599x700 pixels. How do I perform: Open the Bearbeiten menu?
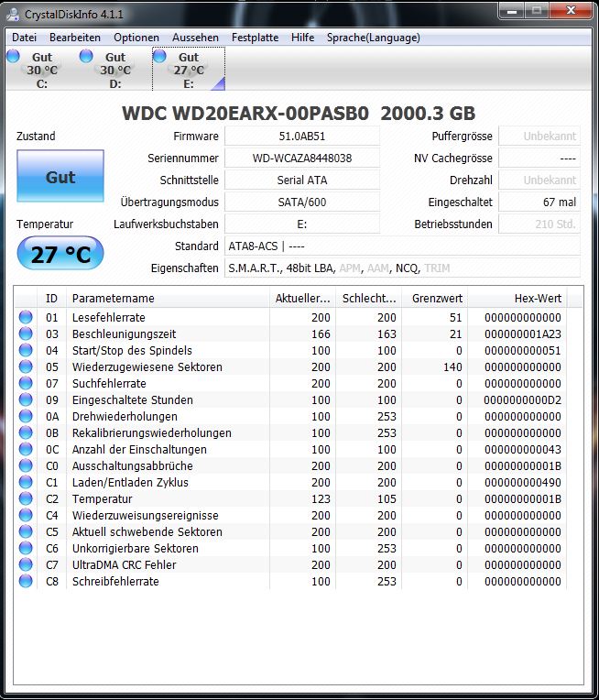tap(75, 38)
